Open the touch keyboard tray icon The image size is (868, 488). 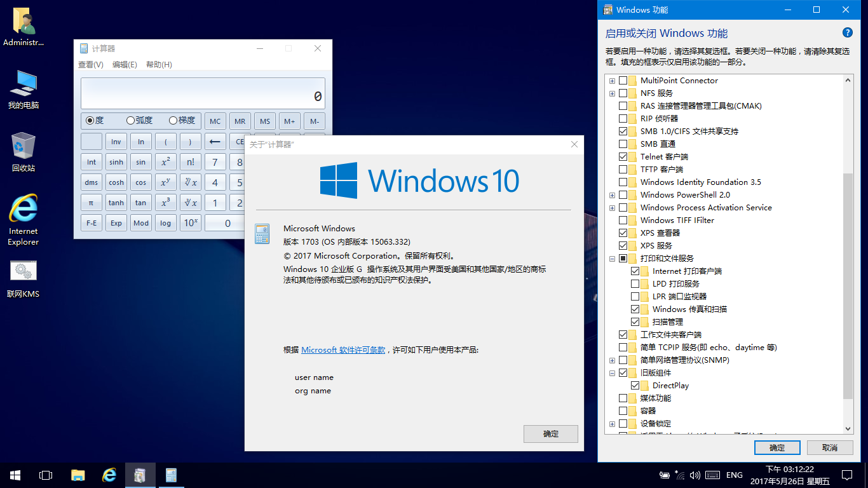712,475
